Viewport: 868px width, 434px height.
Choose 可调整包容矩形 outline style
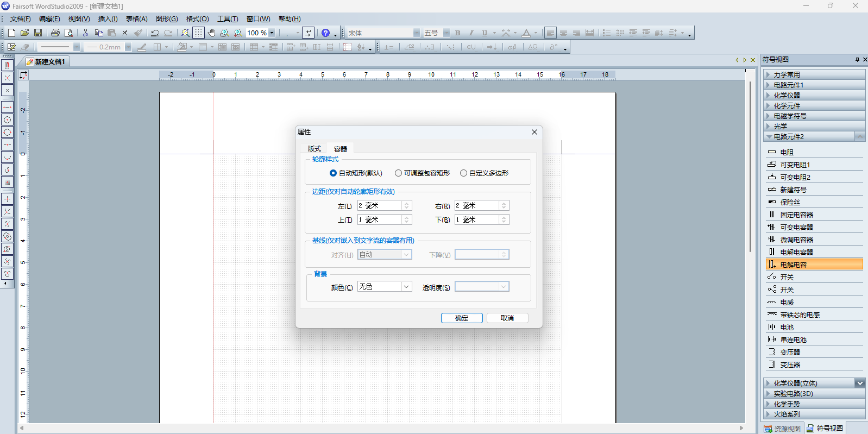(398, 173)
